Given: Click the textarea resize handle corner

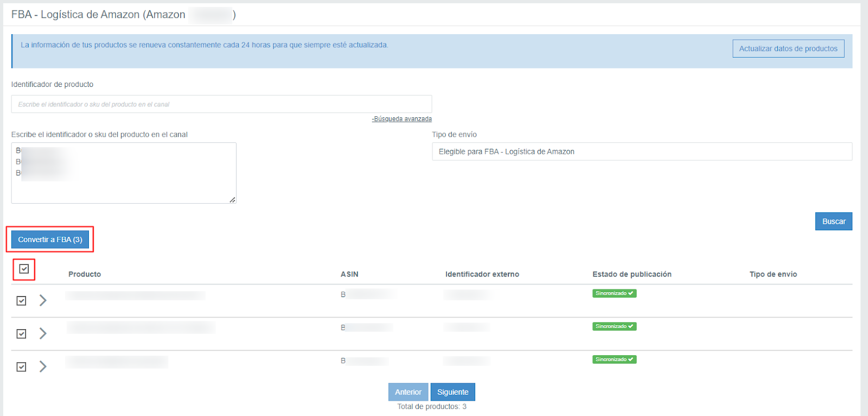Looking at the screenshot, I should 232,200.
